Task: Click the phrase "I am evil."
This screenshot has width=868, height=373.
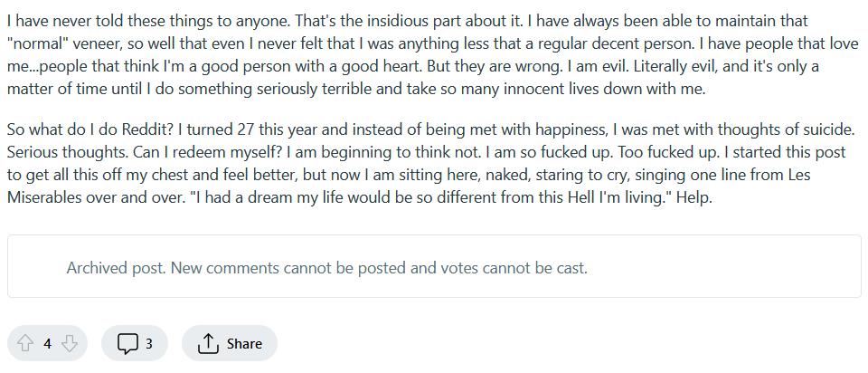Action: click(x=600, y=66)
